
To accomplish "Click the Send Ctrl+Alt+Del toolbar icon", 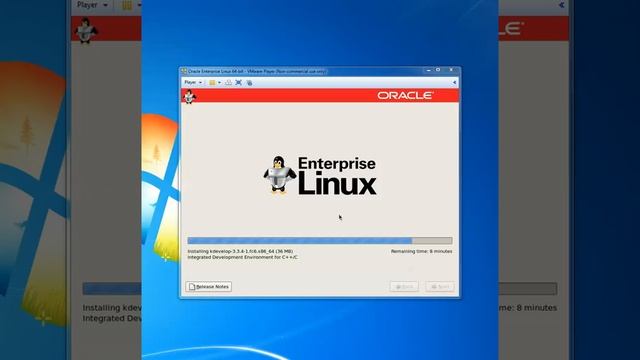I will pos(228,82).
